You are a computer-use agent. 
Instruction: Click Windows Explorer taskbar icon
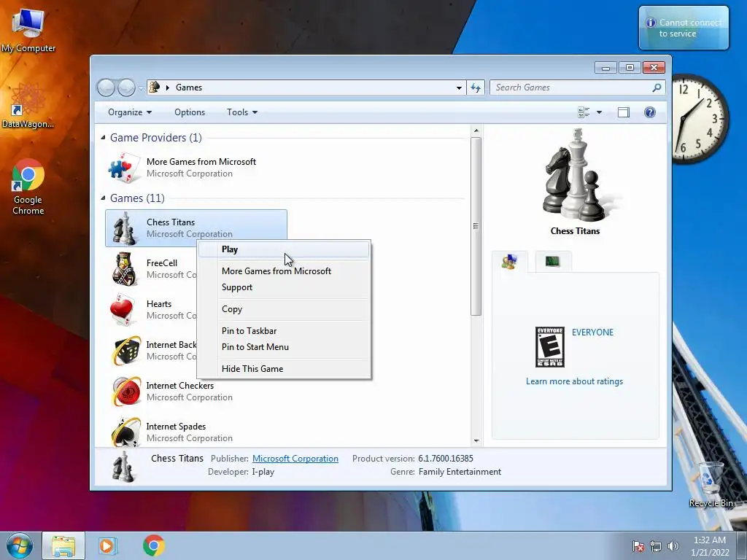tap(63, 545)
